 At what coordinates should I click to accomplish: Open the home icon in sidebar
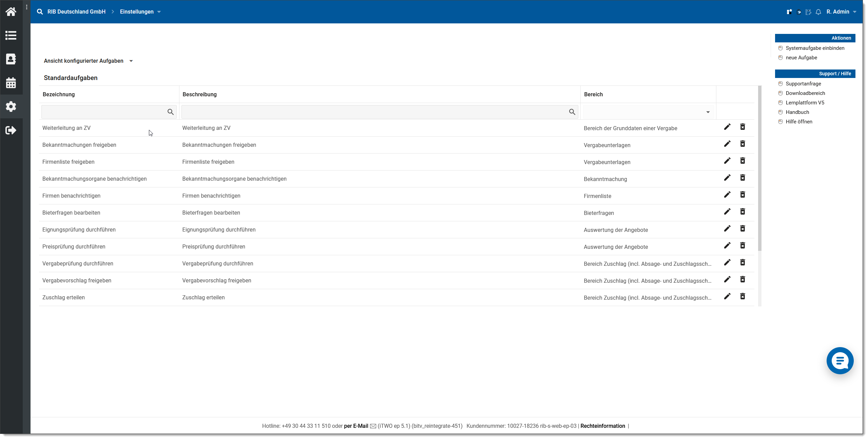pyautogui.click(x=11, y=12)
